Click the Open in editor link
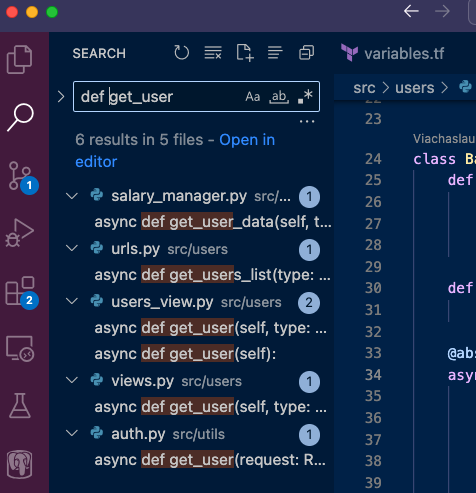 click(247, 140)
